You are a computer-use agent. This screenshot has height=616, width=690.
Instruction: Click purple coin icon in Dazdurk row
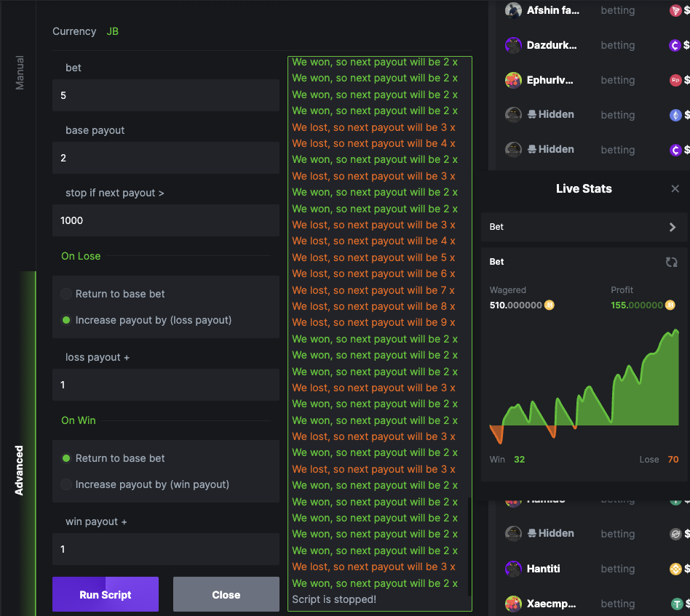pyautogui.click(x=675, y=45)
